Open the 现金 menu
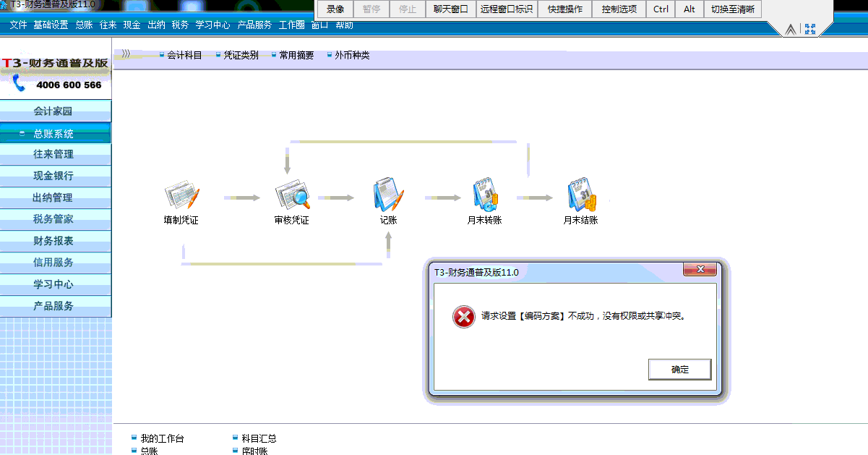868x455 pixels. tap(132, 25)
